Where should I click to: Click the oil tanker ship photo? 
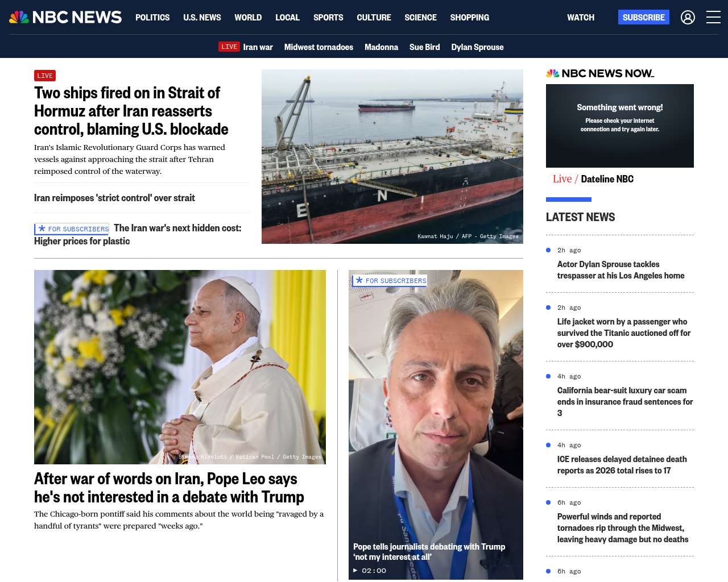pyautogui.click(x=392, y=156)
